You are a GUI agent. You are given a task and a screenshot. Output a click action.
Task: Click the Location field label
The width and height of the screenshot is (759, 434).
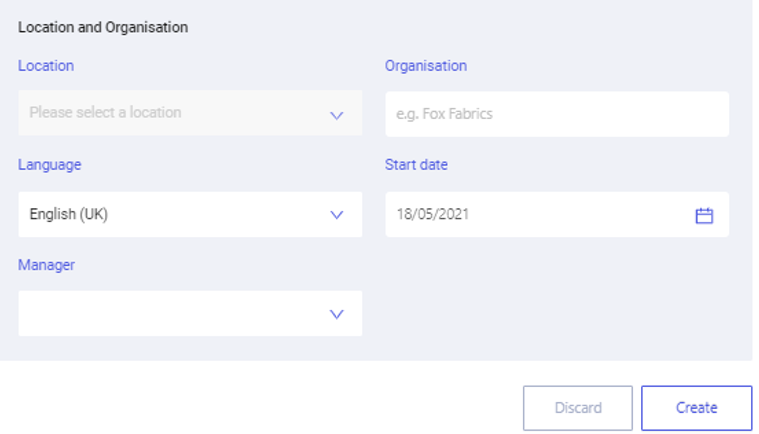tap(46, 66)
